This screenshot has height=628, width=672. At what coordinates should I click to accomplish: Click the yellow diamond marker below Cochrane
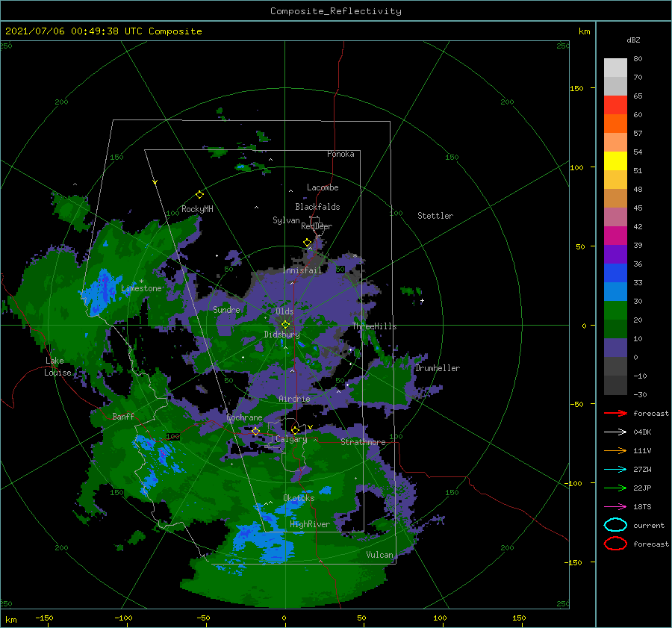tap(255, 431)
